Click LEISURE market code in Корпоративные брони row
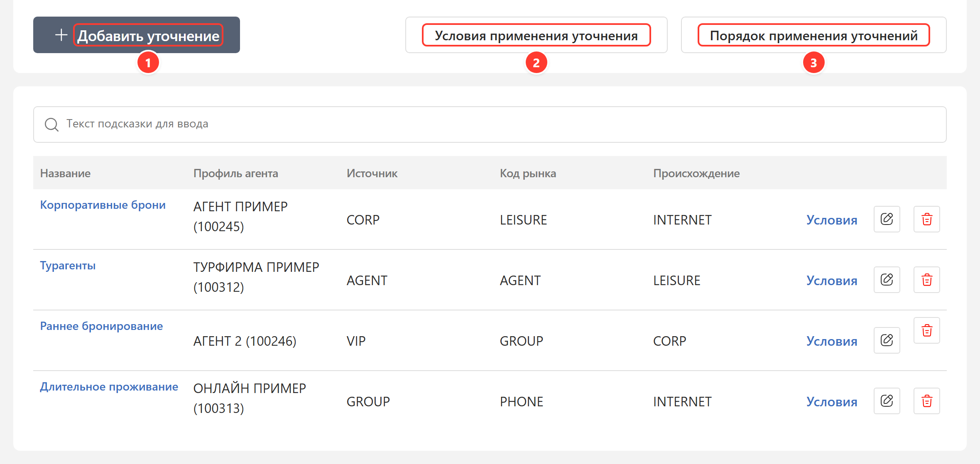Screen dimensions: 980x464 [523, 220]
